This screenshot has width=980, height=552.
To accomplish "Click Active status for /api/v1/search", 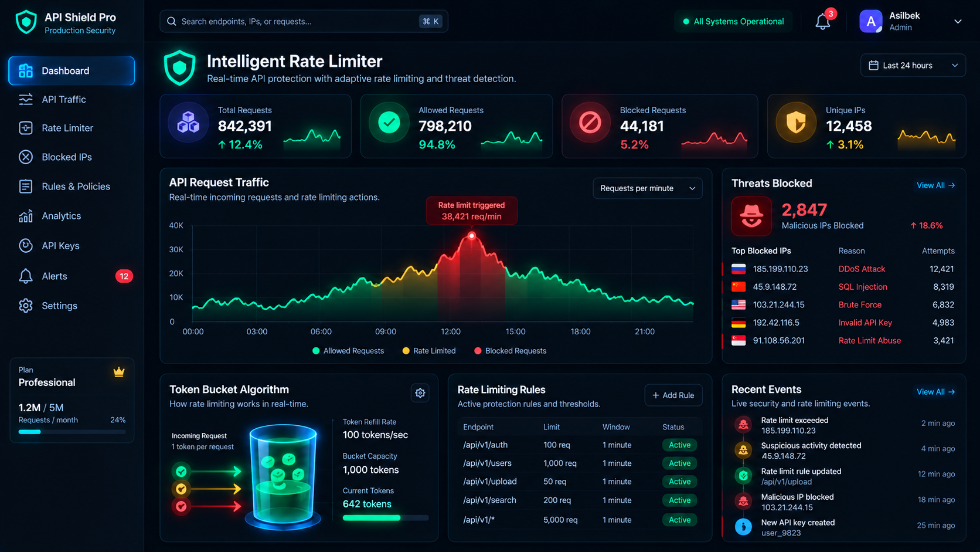I will coord(680,500).
